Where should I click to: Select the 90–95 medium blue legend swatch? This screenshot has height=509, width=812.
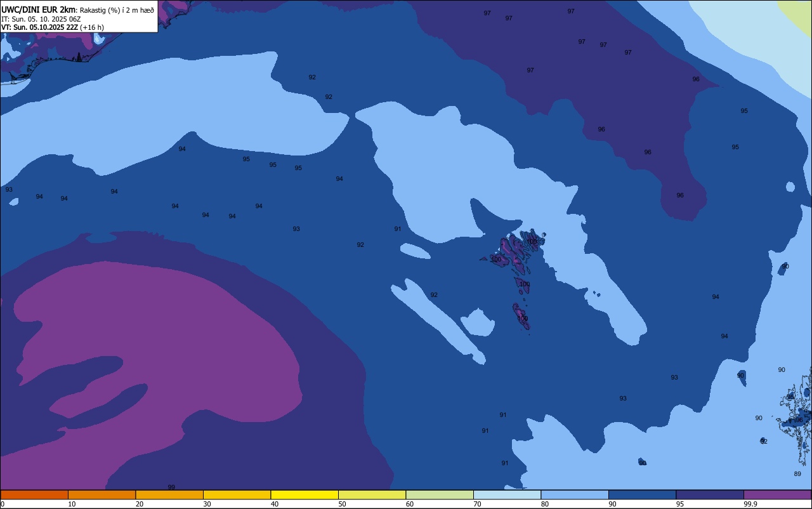[642, 494]
